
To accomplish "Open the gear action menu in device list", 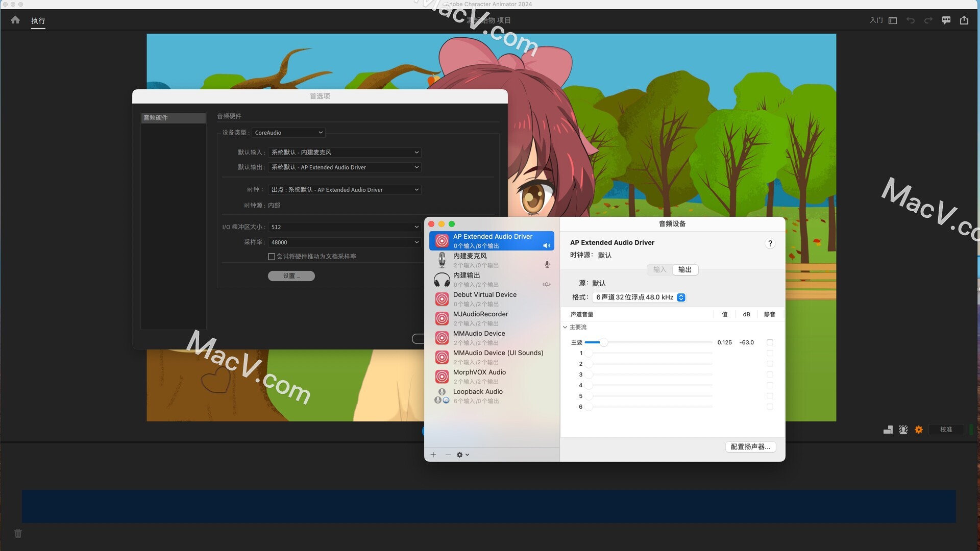I will coord(462,455).
